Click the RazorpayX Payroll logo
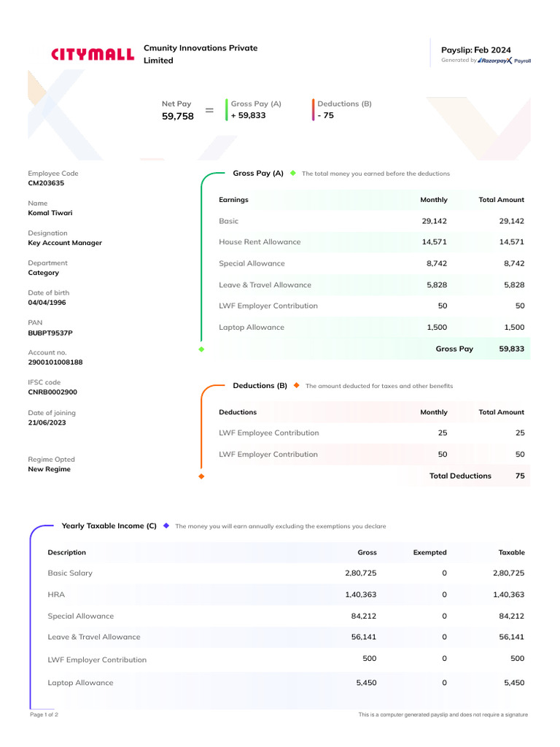Screen dimensions: 560x747 (x=505, y=61)
